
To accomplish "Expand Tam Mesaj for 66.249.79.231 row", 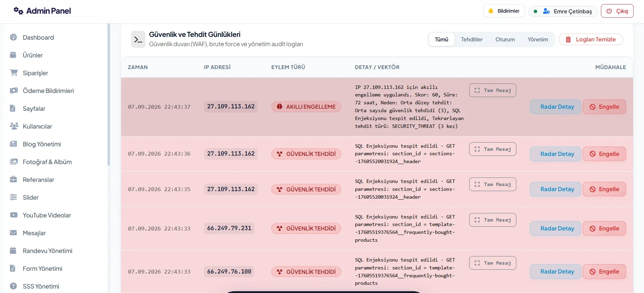I will 492,220.
